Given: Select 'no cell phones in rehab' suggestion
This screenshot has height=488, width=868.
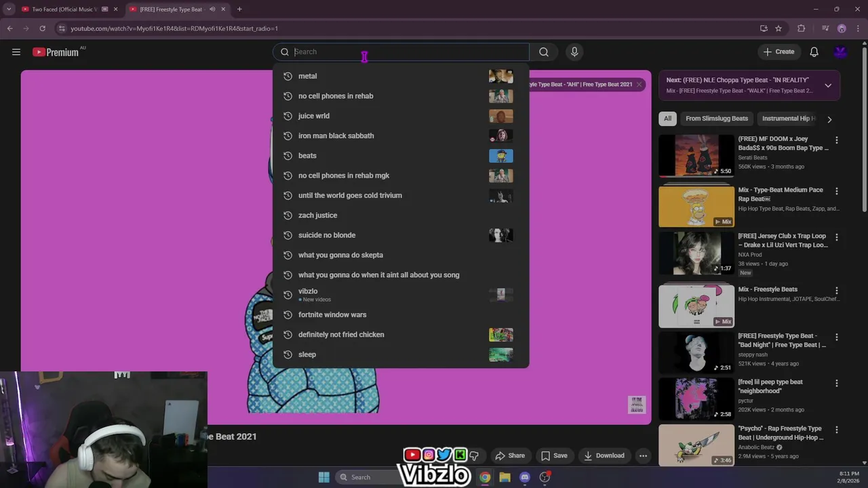Looking at the screenshot, I should [x=401, y=96].
